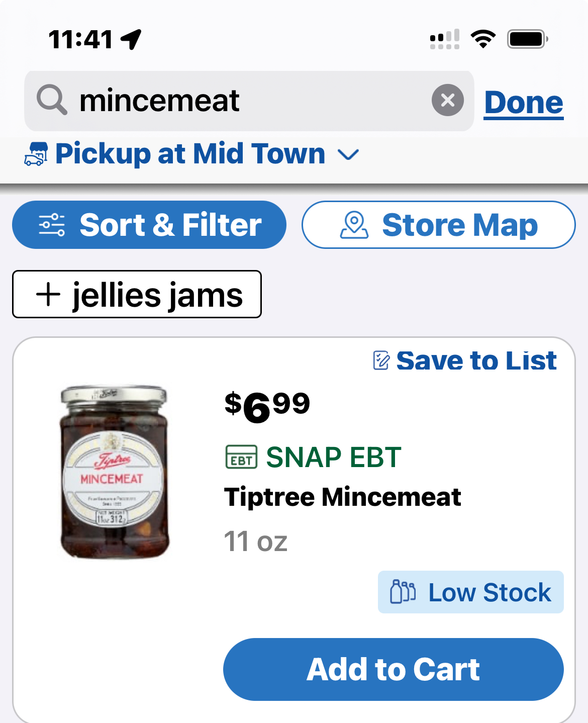
Task: Open the Store Map
Action: (438, 225)
